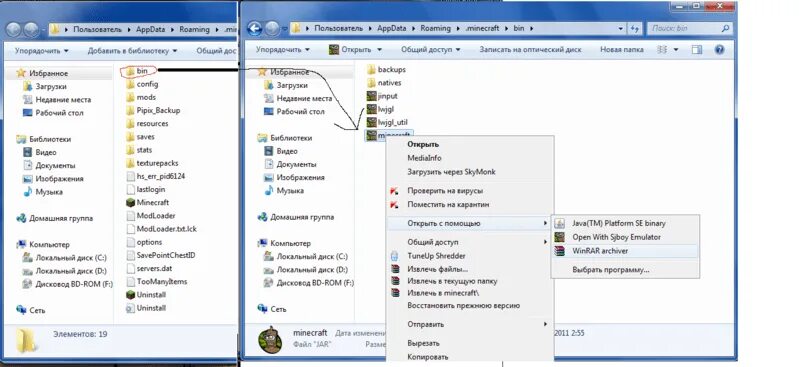Choose Загрузить через SkyMonk
The width and height of the screenshot is (800, 367).
451,172
